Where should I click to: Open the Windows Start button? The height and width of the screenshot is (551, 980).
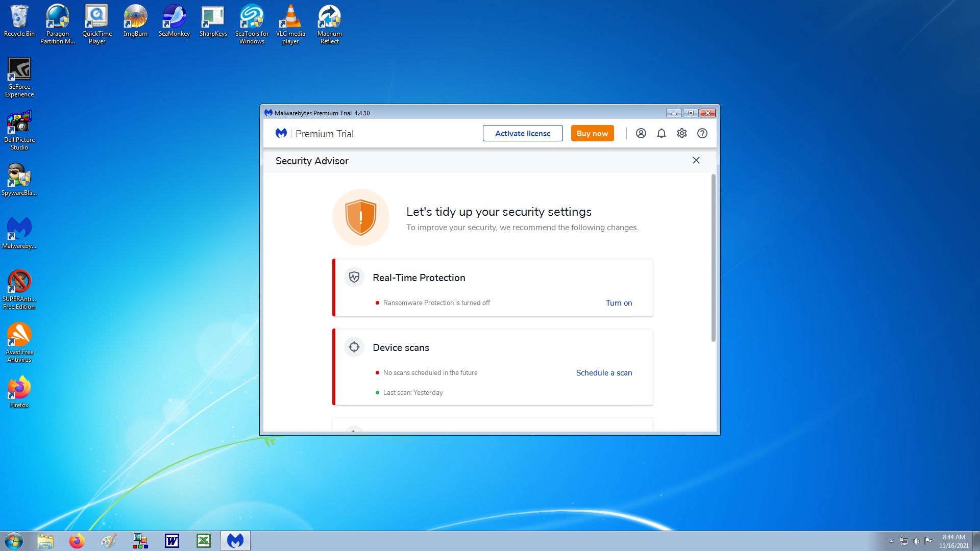(14, 541)
